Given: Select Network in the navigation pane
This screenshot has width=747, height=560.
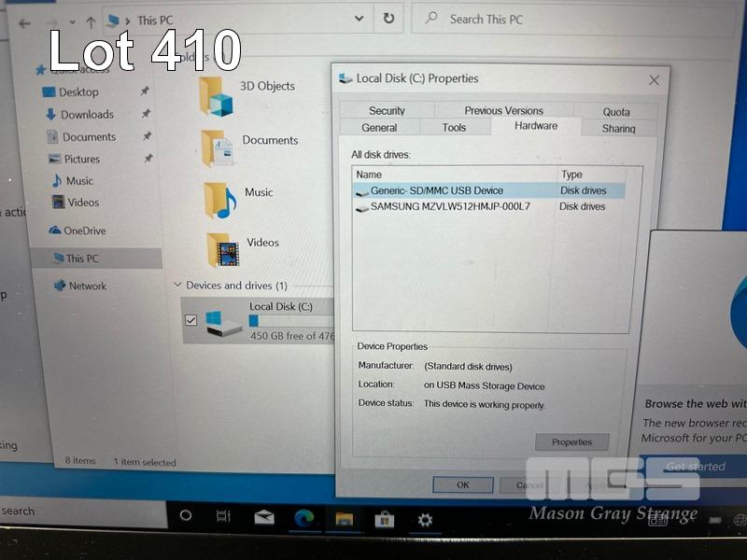Looking at the screenshot, I should pos(87,286).
